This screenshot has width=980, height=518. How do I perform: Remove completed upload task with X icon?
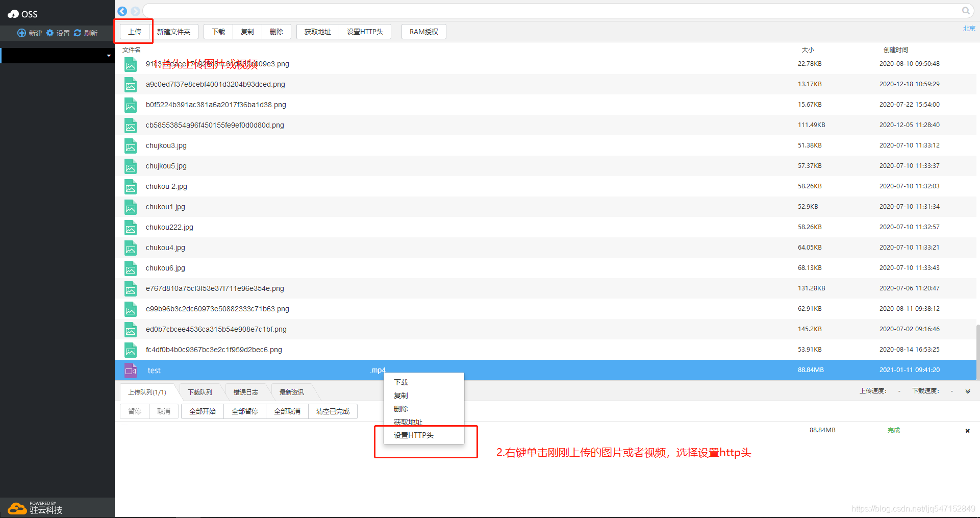pyautogui.click(x=967, y=431)
